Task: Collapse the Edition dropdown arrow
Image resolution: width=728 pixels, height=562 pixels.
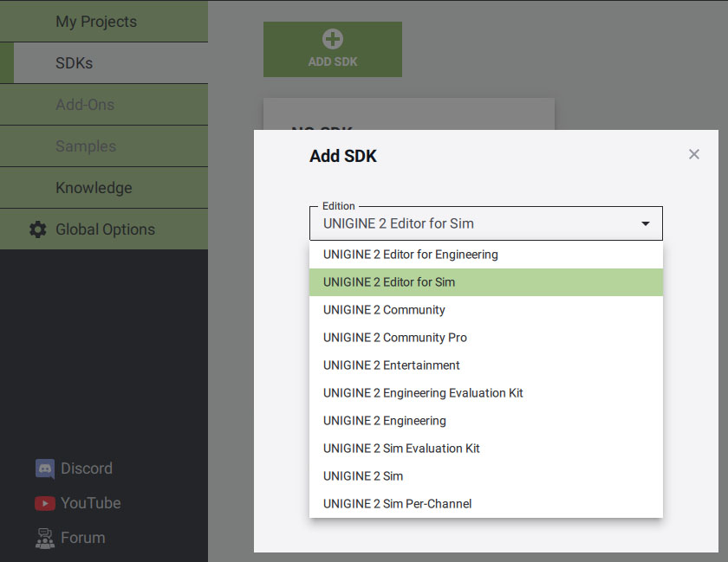Action: [646, 223]
